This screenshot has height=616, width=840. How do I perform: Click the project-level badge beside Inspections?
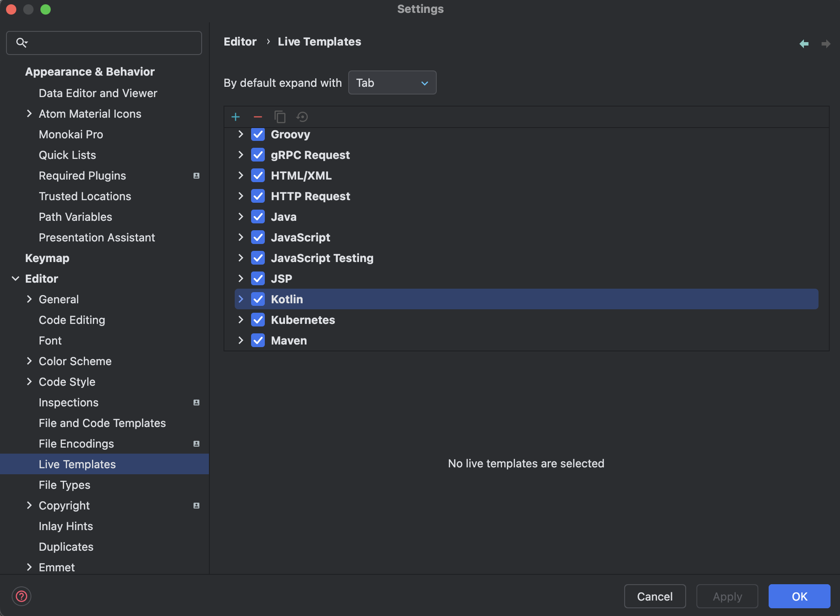[196, 403]
